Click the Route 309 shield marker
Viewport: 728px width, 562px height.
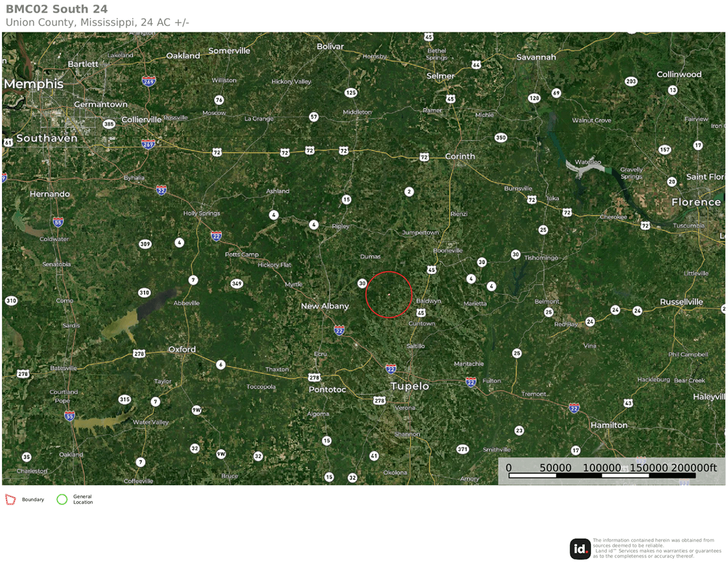(x=145, y=244)
